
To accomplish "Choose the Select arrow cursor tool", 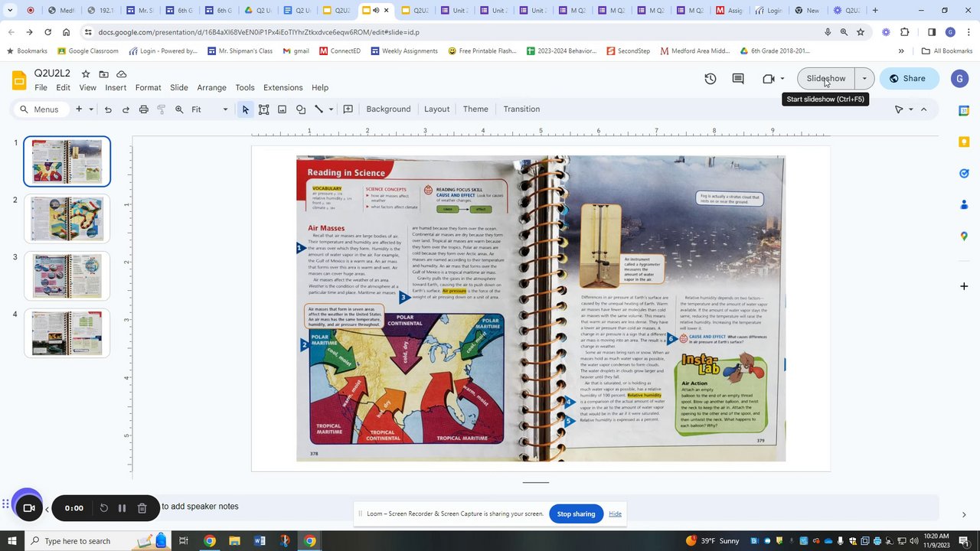I will 245,109.
